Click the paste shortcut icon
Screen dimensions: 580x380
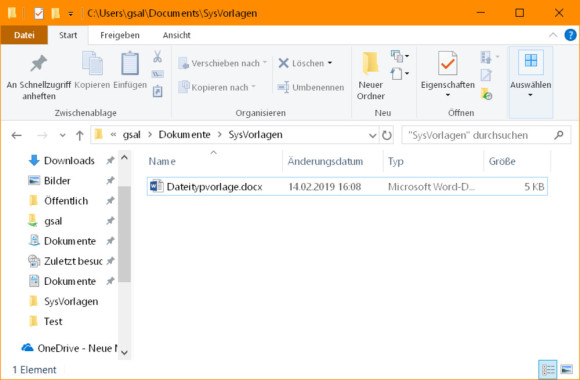158,91
